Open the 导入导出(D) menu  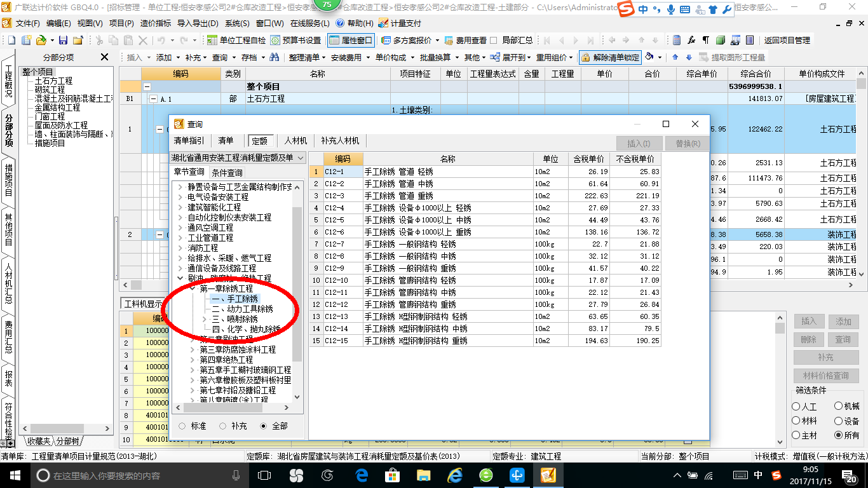pos(198,23)
